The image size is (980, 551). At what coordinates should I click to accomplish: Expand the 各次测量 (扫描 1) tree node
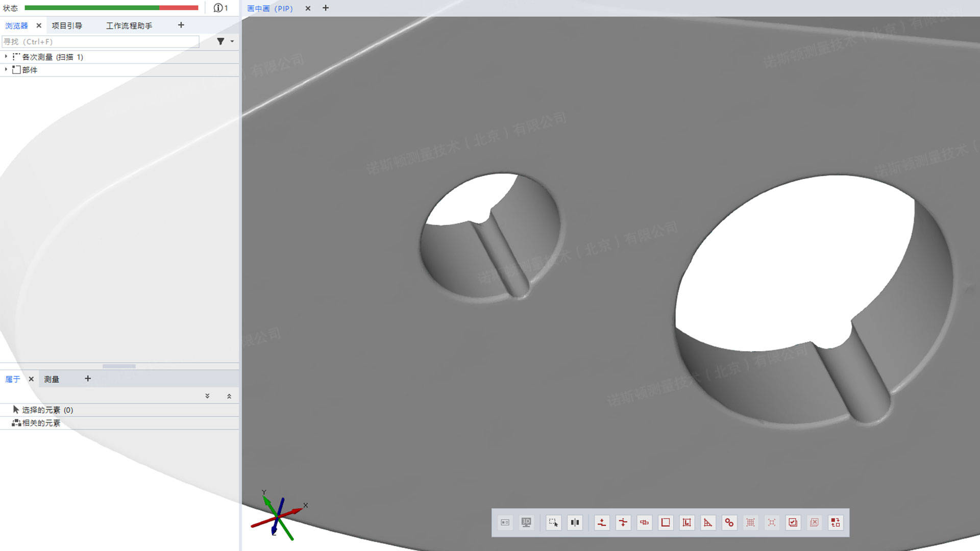6,57
